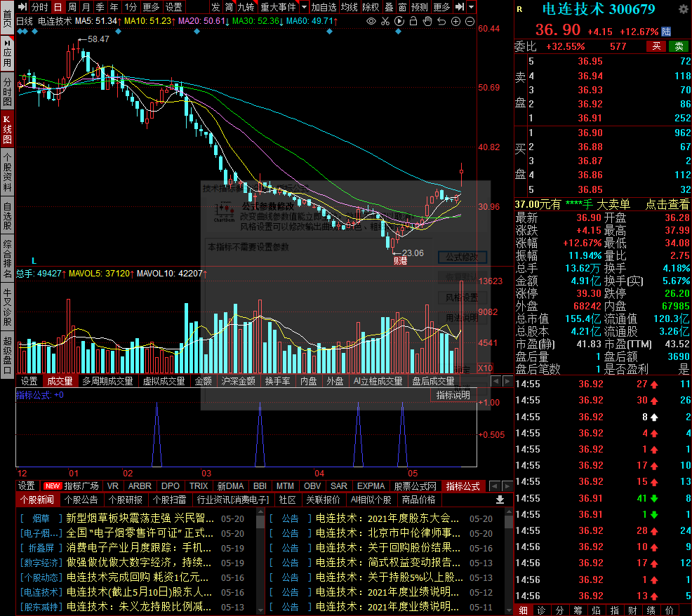The width and height of the screenshot is (692, 616).
Task: Open announcement 电连技术:2021年度股东大会
Action: click(387, 518)
